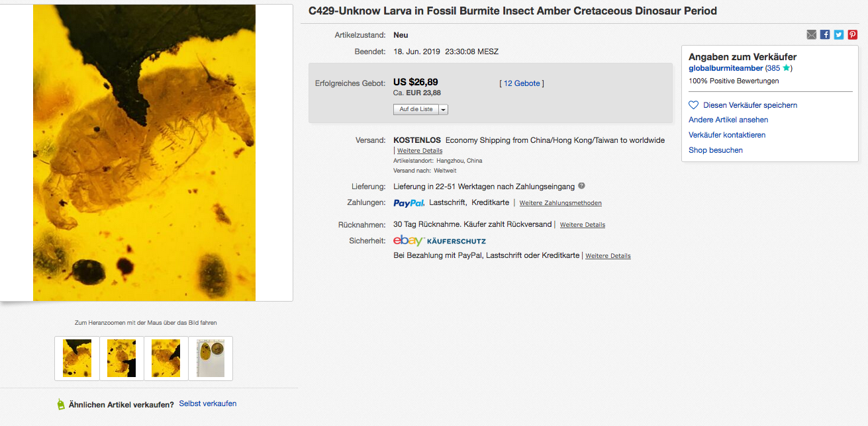Viewport: 868px width, 426px height.
Task: Select the first amber thumbnail
Action: (77, 359)
